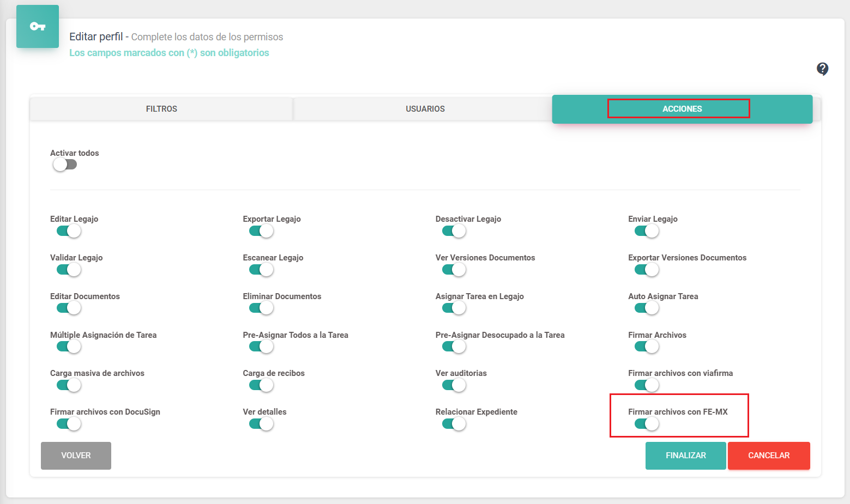Toggle Escanear Legajo permission
The width and height of the screenshot is (850, 504).
(x=261, y=270)
